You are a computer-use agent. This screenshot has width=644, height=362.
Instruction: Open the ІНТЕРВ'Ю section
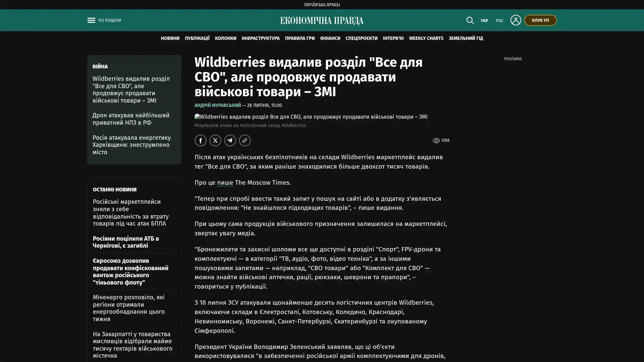[393, 38]
